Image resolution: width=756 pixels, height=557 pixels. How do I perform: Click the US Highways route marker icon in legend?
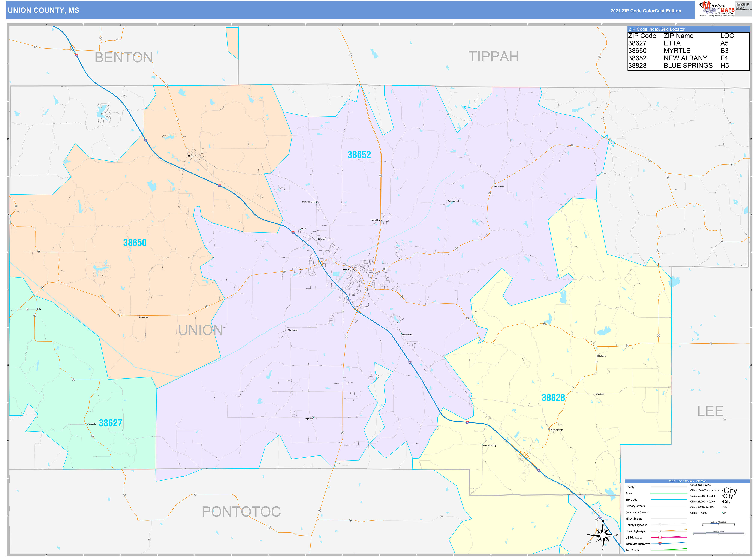pyautogui.click(x=660, y=537)
